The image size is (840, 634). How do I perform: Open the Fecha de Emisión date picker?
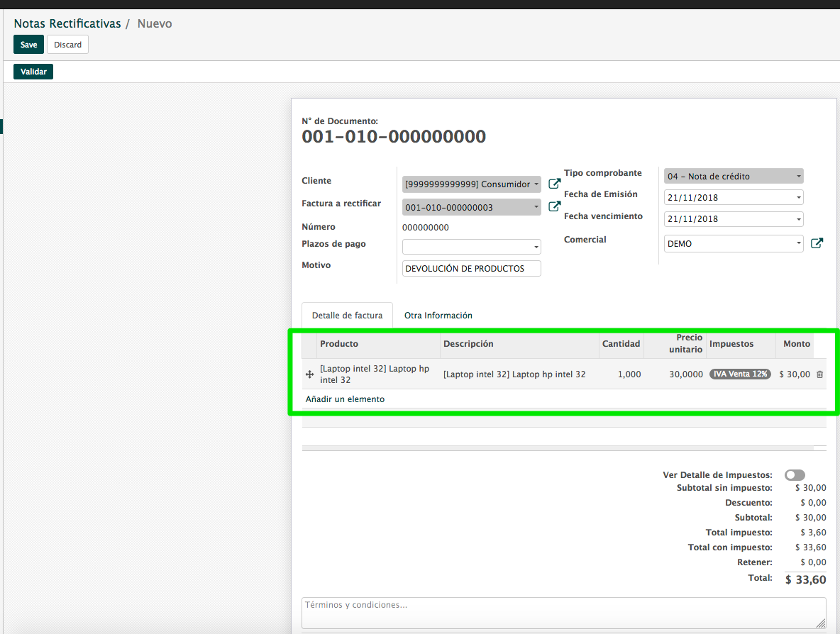(x=734, y=198)
